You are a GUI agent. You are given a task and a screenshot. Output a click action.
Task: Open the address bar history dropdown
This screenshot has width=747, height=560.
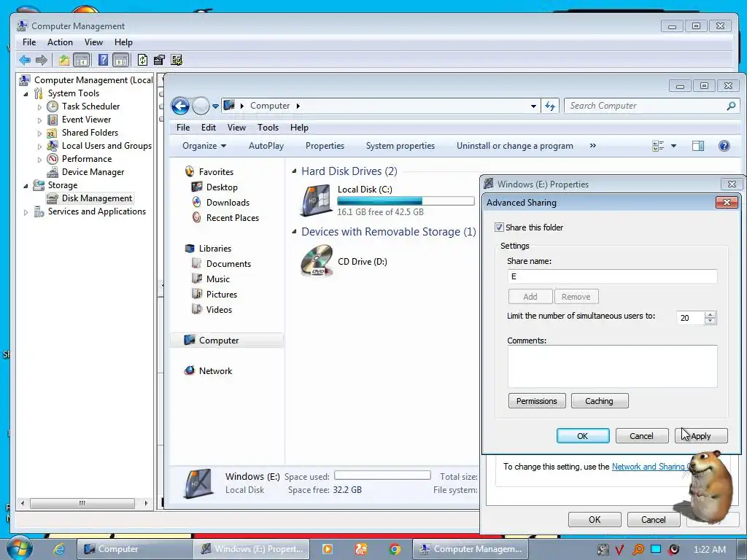pos(533,106)
